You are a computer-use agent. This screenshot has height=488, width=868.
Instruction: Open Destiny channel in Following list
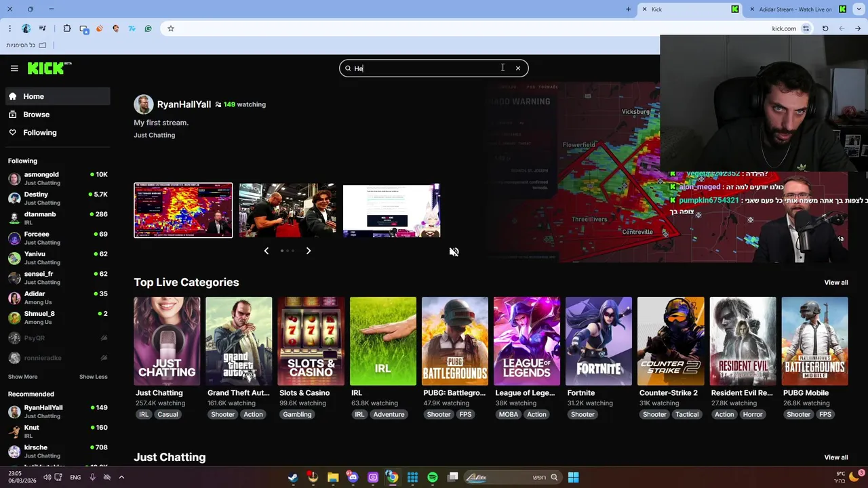58,198
